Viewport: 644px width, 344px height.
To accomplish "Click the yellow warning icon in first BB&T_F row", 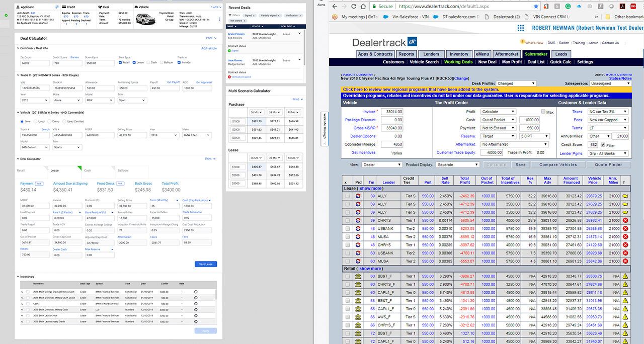I will [x=625, y=276].
